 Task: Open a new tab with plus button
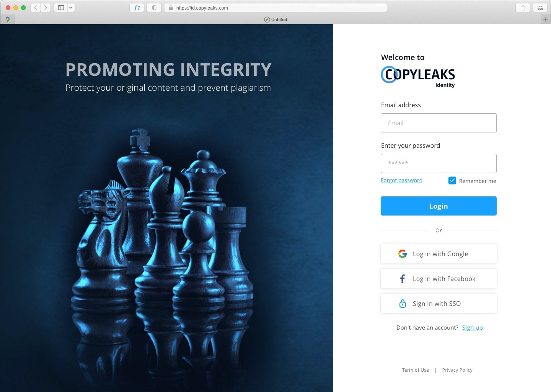pos(546,20)
